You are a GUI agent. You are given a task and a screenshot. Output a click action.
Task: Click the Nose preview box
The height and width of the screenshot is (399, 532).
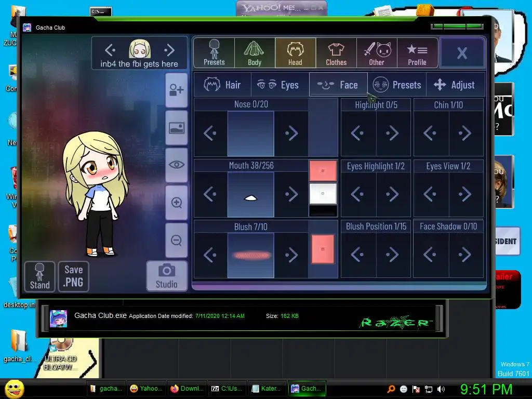[x=251, y=134]
